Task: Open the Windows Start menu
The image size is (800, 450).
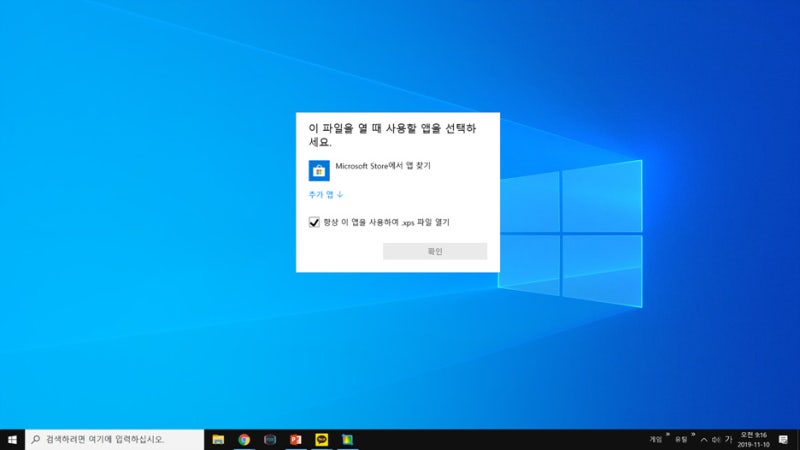Action: (12, 439)
